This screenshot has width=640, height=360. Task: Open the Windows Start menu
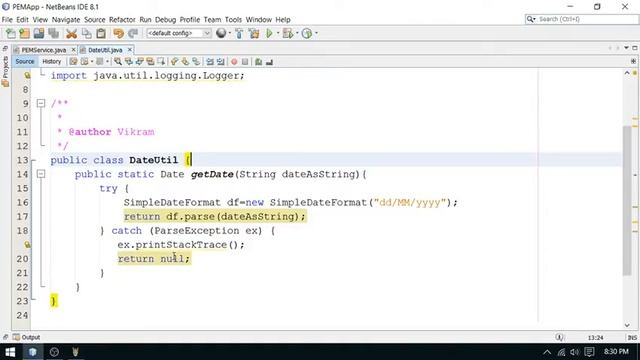coord(10,352)
